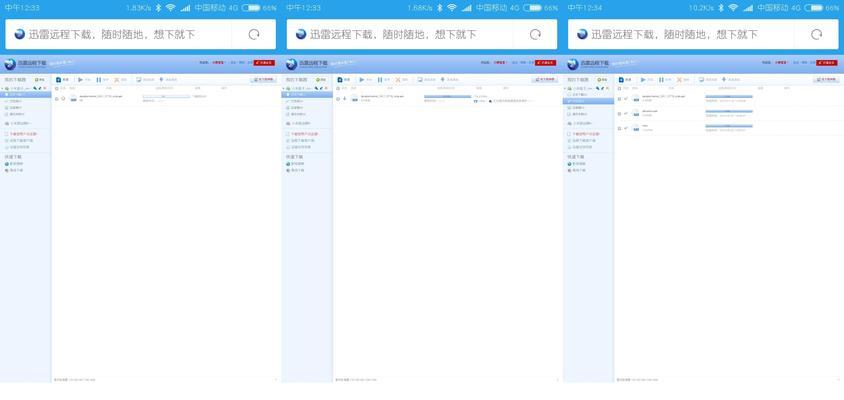Click the green add-device button in the 12:34 screenshot sidebar

point(602,80)
